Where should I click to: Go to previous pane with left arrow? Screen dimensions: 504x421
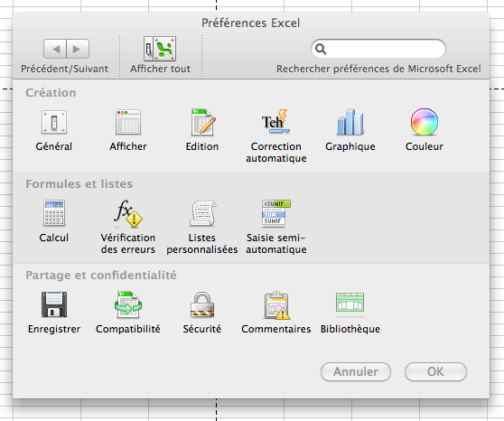pos(55,49)
